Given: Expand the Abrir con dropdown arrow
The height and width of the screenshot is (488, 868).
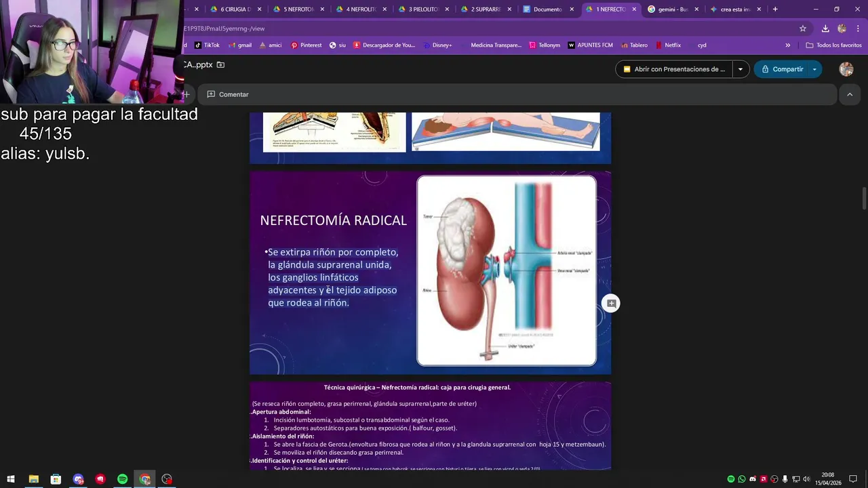Looking at the screenshot, I should pos(741,69).
